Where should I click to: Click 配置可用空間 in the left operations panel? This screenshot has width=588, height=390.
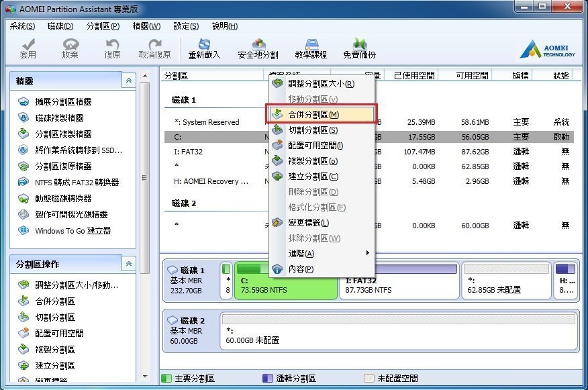click(50, 334)
